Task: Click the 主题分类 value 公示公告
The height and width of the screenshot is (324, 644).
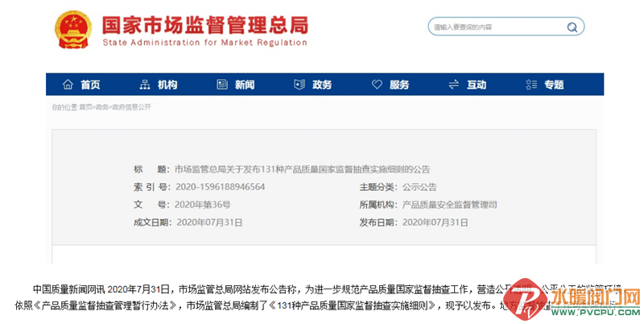Action: coord(419,187)
